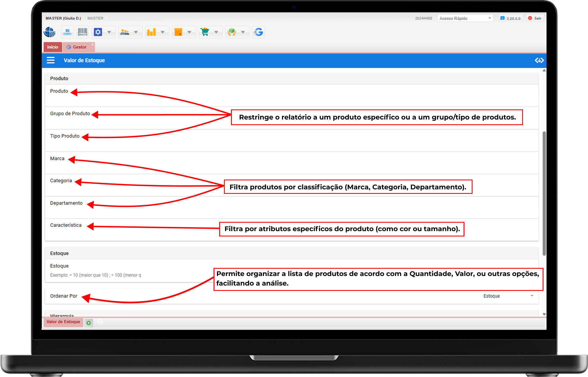The width and height of the screenshot is (588, 377).
Task: Open the blue settings gear icon
Action: 98,32
